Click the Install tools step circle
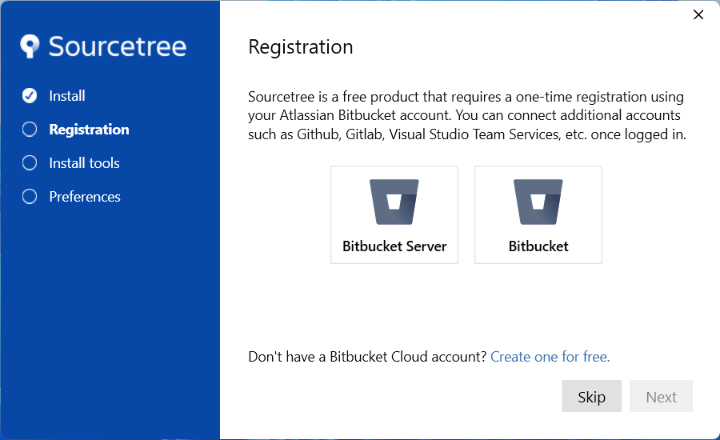The height and width of the screenshot is (440, 720). click(29, 163)
